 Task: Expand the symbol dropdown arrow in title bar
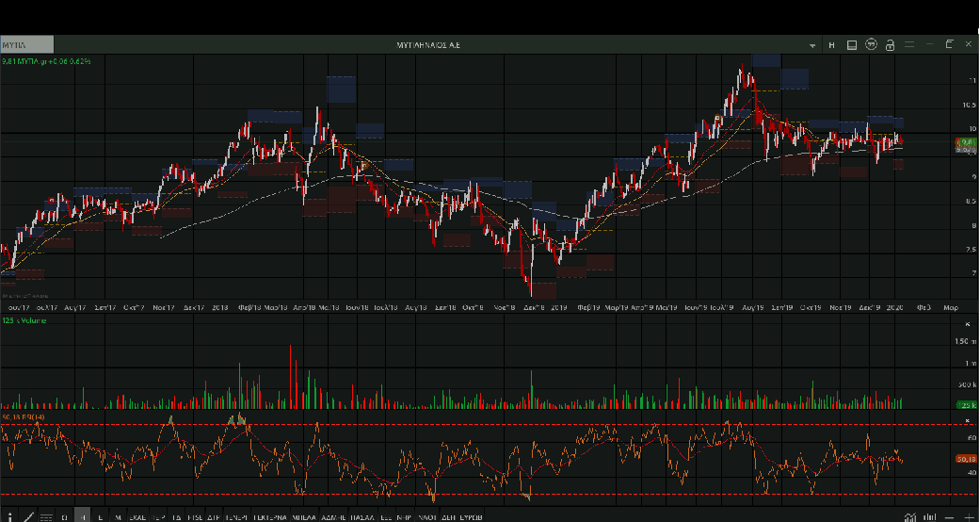coord(812,44)
